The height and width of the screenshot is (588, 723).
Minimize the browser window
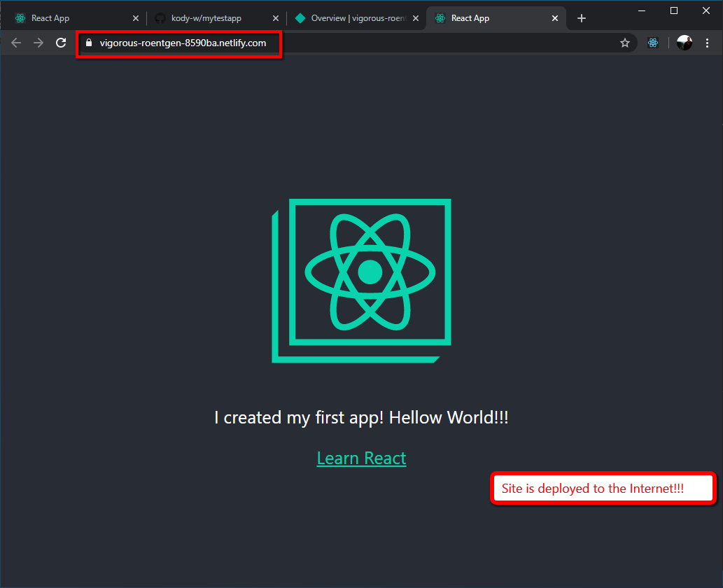click(x=641, y=10)
